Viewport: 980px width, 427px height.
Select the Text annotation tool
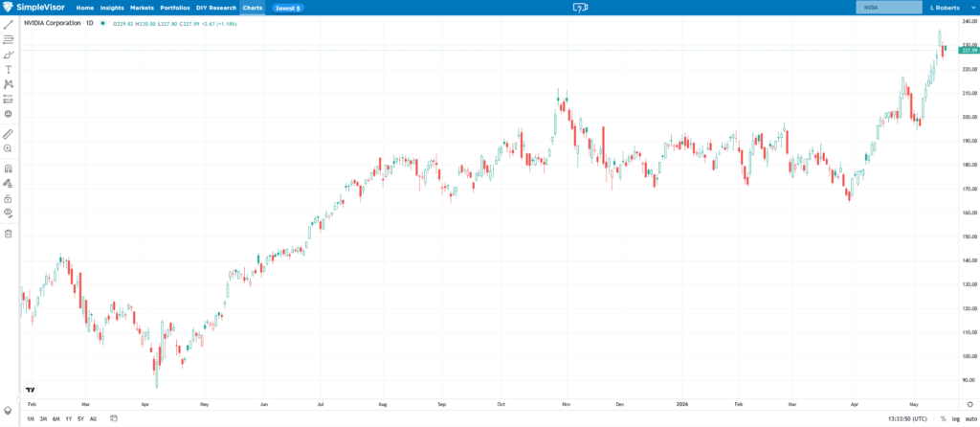point(8,69)
